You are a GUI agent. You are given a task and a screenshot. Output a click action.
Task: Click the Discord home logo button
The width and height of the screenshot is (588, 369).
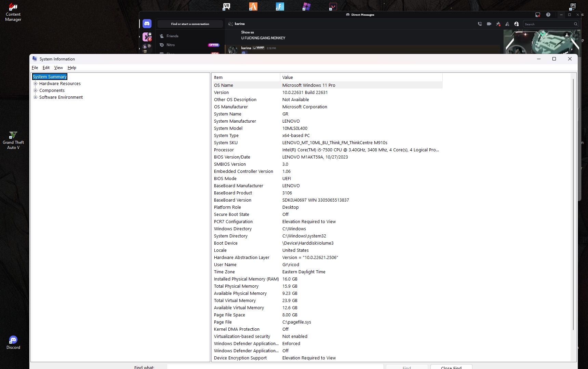tap(147, 24)
